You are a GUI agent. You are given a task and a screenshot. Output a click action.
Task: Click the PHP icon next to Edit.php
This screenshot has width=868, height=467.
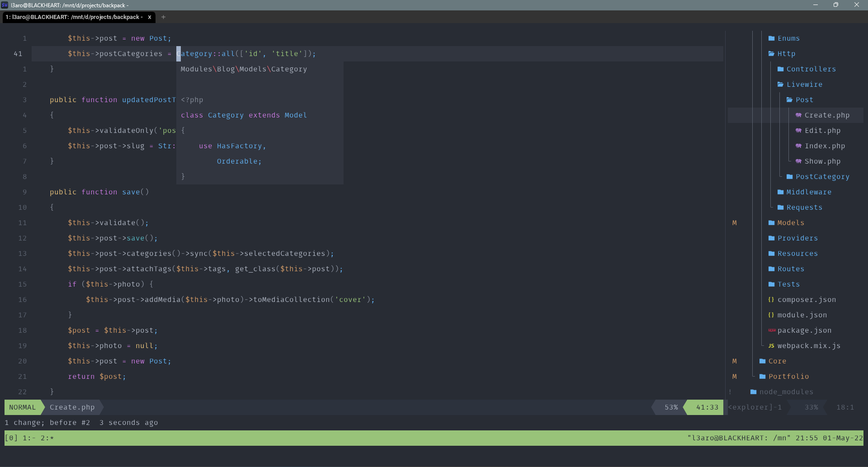tap(799, 131)
